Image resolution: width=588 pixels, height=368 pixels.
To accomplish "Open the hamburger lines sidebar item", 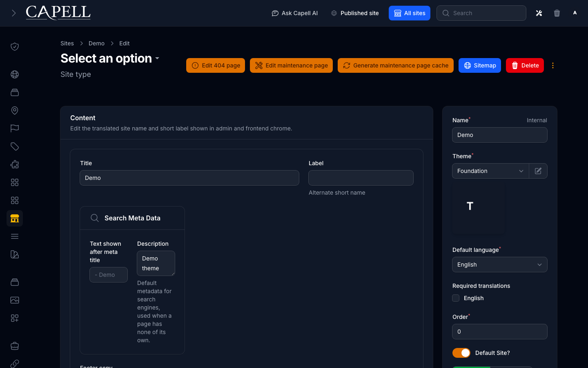I will pos(15,236).
